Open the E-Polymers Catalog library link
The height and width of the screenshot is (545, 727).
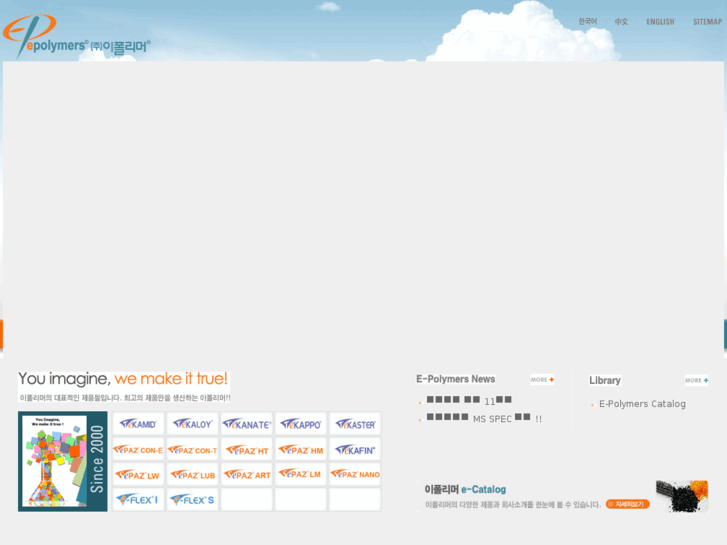click(x=642, y=404)
